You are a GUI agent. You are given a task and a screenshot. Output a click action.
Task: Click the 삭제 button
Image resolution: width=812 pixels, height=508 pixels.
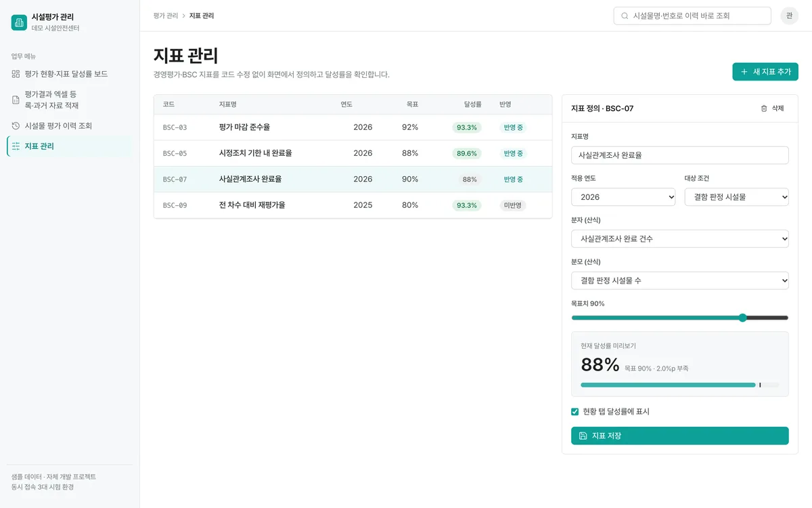click(x=772, y=108)
